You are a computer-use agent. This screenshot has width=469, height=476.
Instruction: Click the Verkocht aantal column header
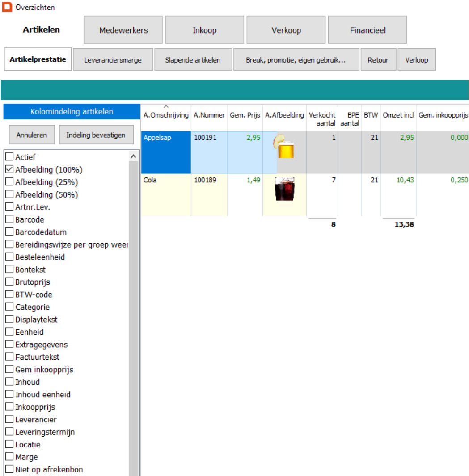(x=322, y=118)
